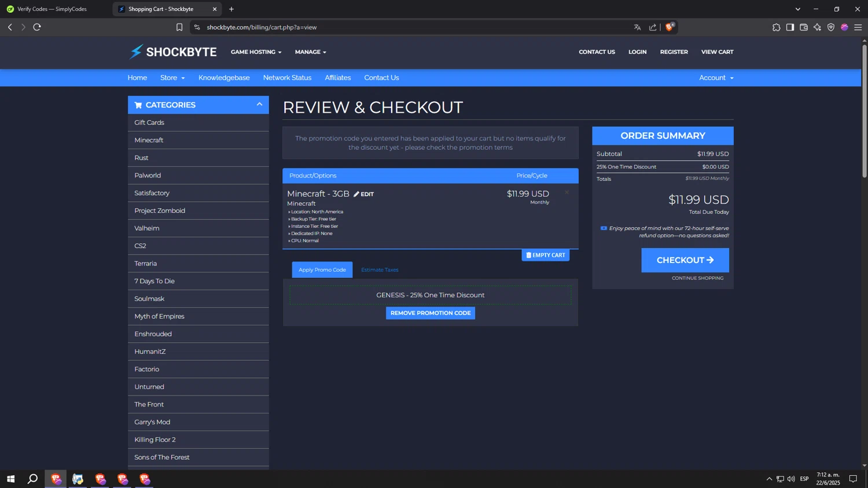Open the notification center icon
This screenshot has height=488, width=868.
[853, 479]
